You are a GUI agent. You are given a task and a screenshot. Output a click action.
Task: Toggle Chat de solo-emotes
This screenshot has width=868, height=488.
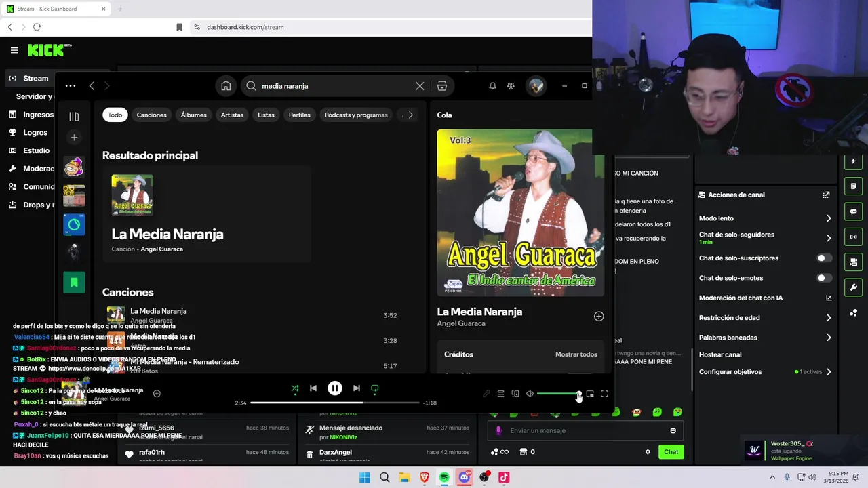pyautogui.click(x=823, y=278)
